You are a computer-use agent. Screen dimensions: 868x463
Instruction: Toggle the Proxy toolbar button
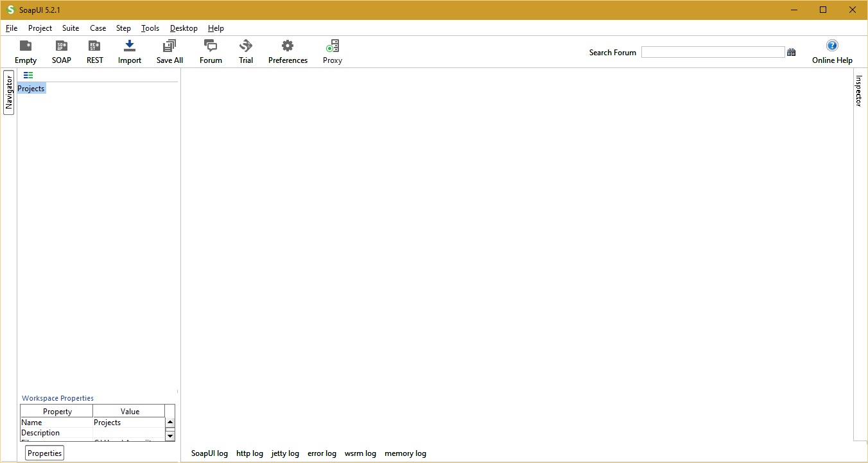(333, 52)
